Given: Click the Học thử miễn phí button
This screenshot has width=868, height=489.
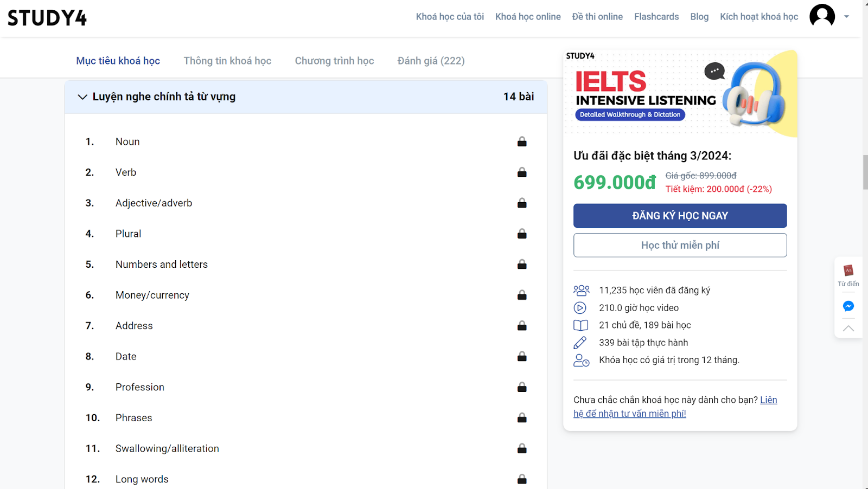Looking at the screenshot, I should pyautogui.click(x=680, y=245).
